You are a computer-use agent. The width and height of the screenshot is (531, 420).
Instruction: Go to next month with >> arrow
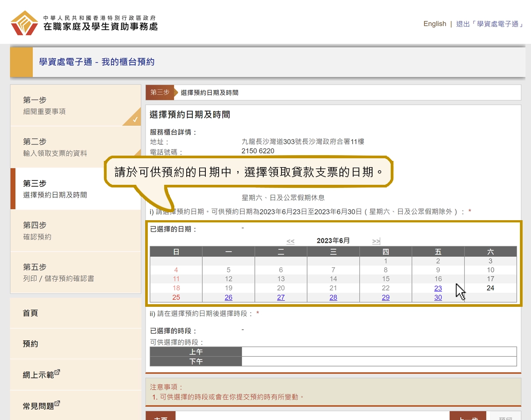pos(375,241)
